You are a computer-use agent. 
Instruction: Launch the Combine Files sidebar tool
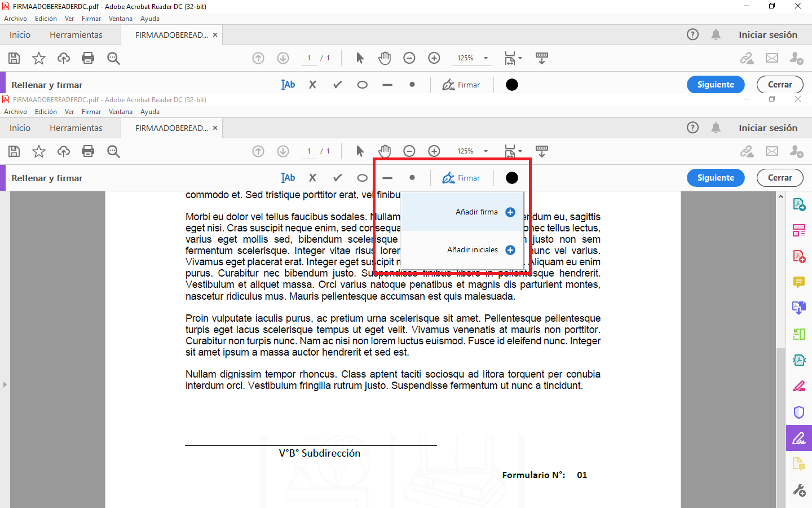[799, 308]
